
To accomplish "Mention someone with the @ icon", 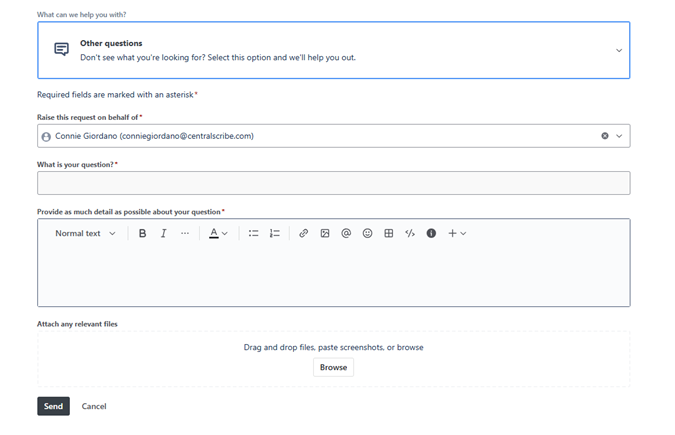I will pos(346,233).
